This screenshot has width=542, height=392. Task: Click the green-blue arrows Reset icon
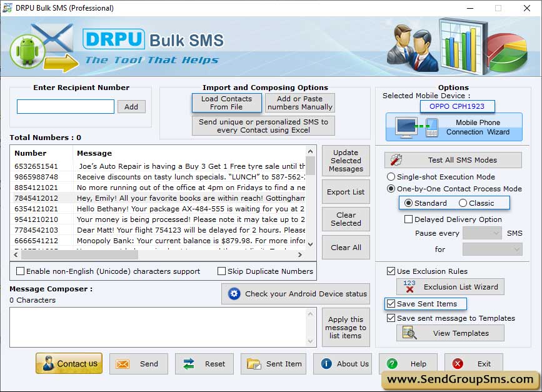(x=188, y=364)
